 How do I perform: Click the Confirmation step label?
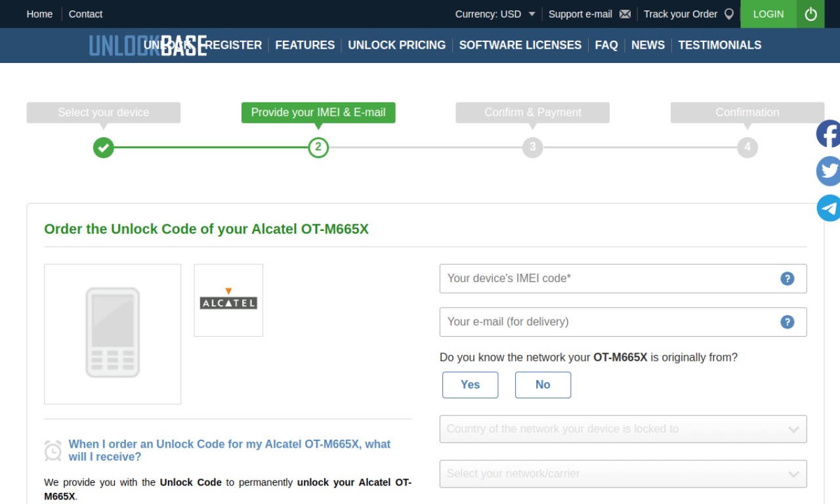pyautogui.click(x=747, y=112)
